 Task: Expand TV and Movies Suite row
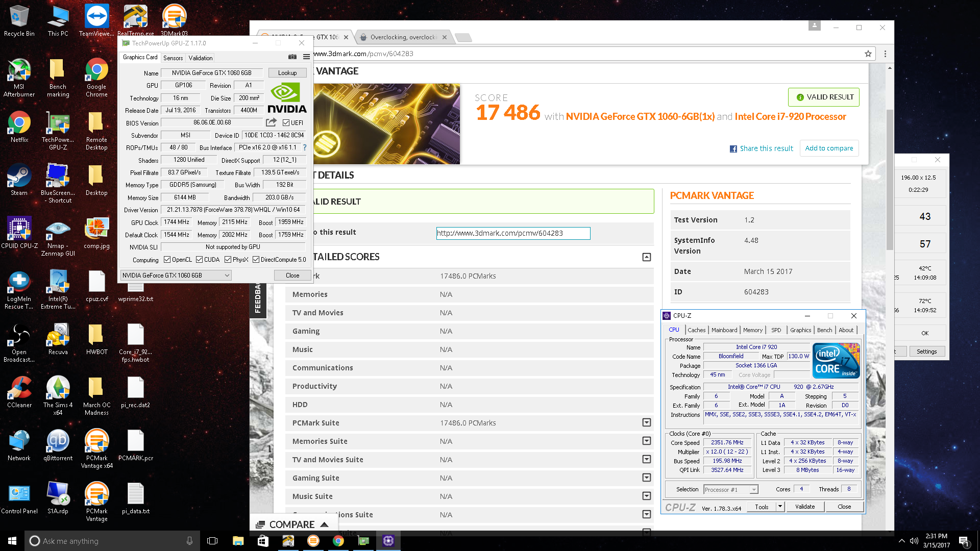[x=646, y=459]
